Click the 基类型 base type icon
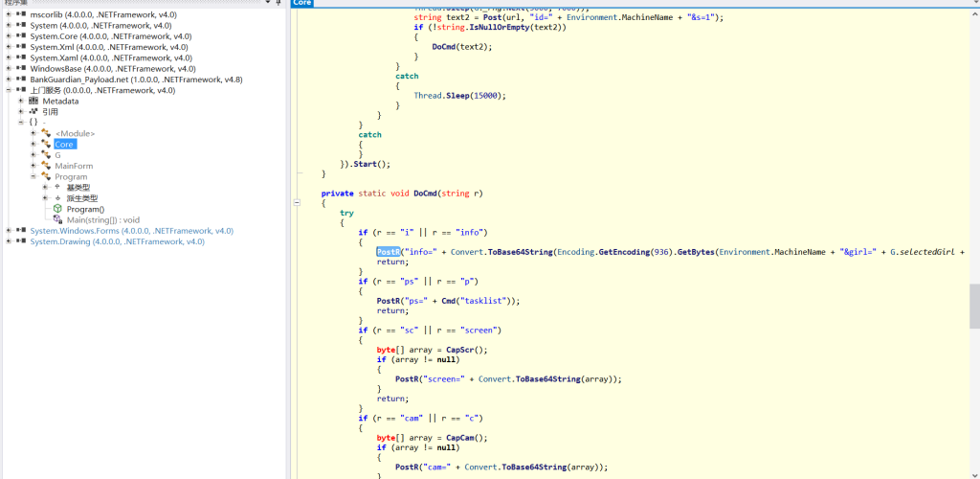980x479 pixels. point(57,187)
